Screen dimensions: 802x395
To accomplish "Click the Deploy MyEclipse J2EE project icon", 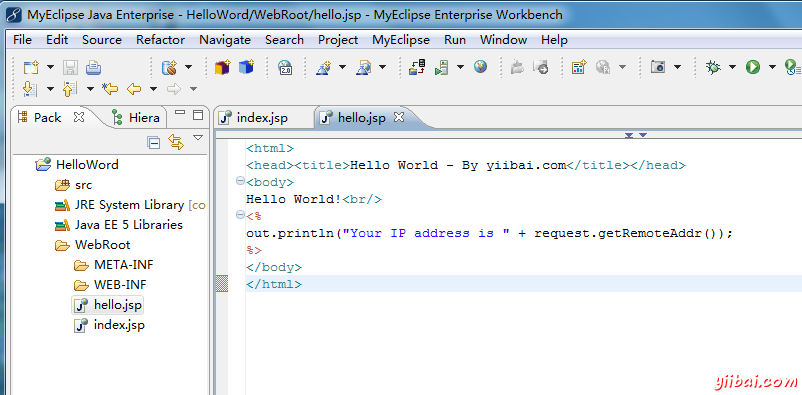I will (x=417, y=67).
